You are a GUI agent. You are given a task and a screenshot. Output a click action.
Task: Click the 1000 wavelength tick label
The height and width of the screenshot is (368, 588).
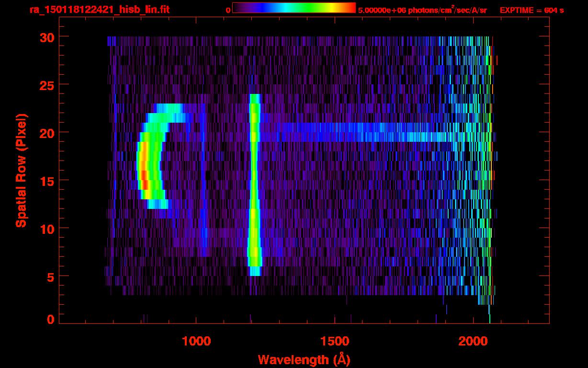click(196, 341)
